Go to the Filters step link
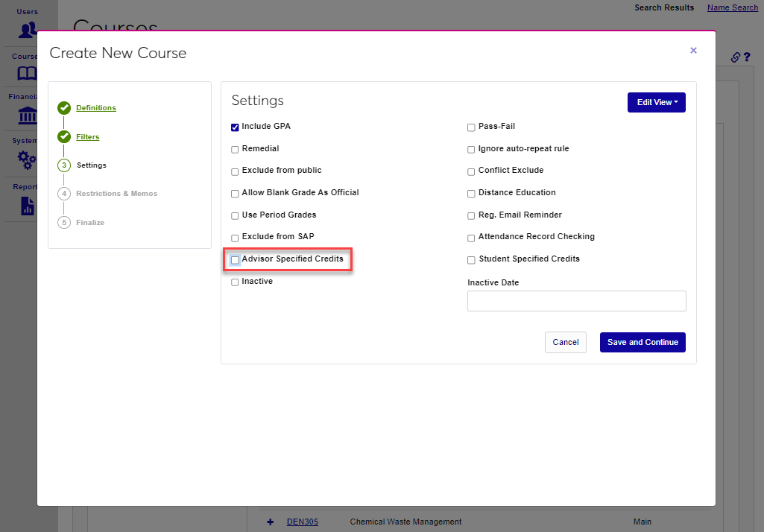The width and height of the screenshot is (764, 532). click(88, 137)
